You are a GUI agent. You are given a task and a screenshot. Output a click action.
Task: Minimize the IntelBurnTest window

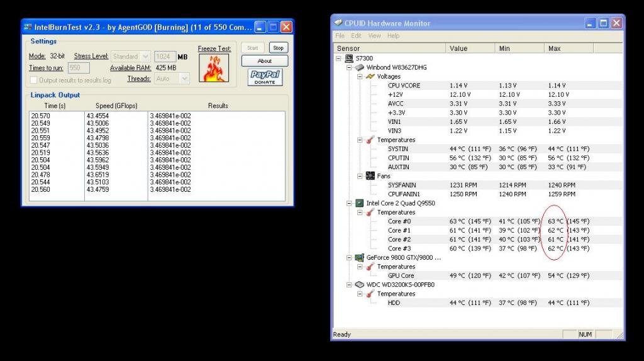click(x=260, y=27)
